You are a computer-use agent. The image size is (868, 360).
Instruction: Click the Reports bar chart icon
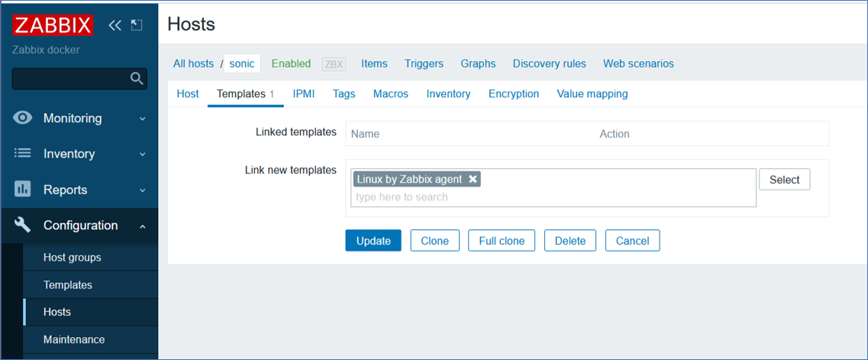click(23, 190)
